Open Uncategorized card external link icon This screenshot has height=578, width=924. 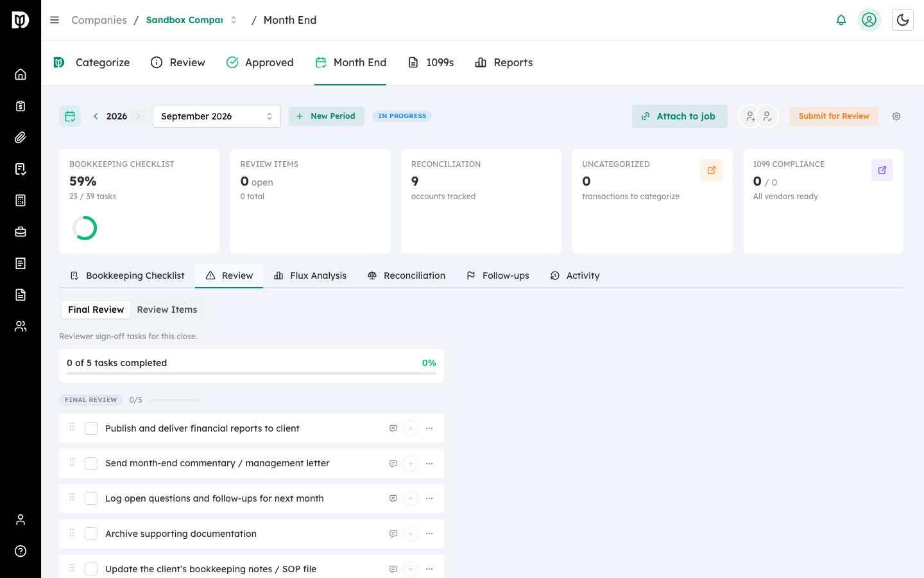[712, 170]
